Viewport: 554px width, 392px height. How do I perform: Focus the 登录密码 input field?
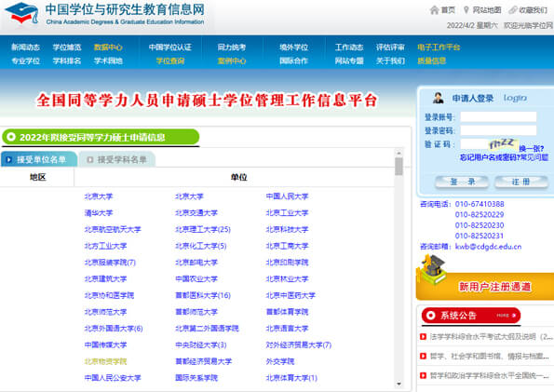click(498, 130)
